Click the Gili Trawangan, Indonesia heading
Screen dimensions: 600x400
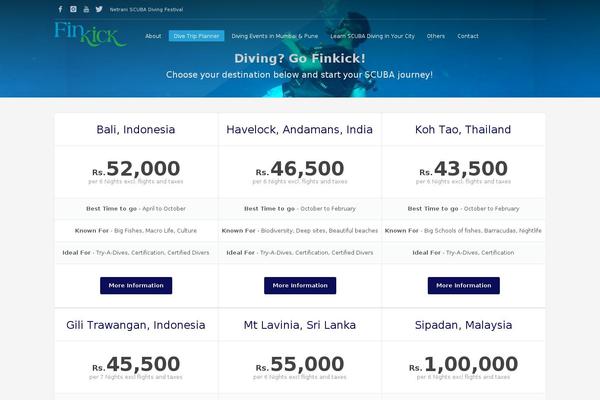tap(136, 325)
